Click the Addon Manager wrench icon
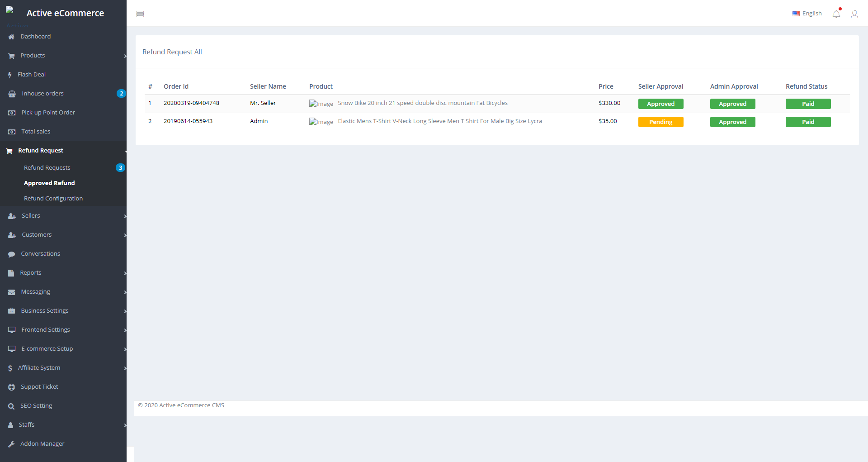Viewport: 868px width, 462px height. click(x=11, y=444)
